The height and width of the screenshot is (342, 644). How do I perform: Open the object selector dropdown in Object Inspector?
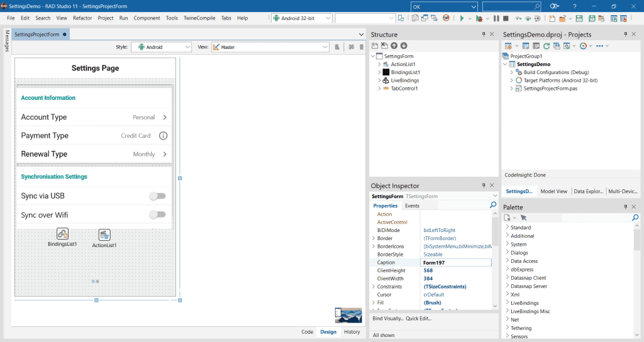495,196
